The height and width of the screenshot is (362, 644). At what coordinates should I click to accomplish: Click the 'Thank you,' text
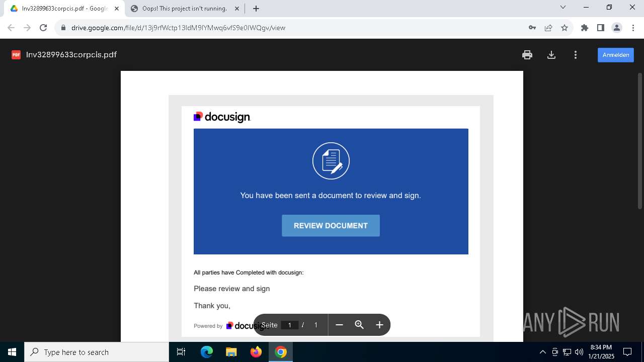[x=212, y=306]
